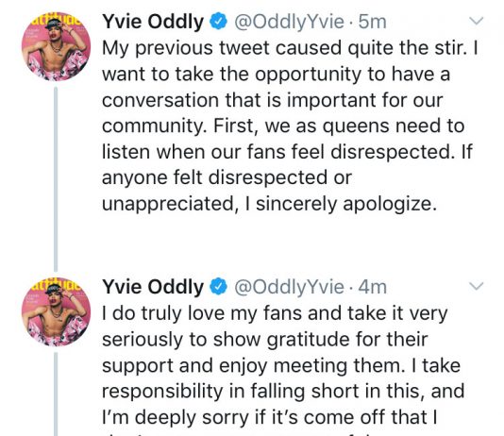Click the 'I'm deeply sorry' line in second tweet
The image size is (504, 436).
coord(269,417)
